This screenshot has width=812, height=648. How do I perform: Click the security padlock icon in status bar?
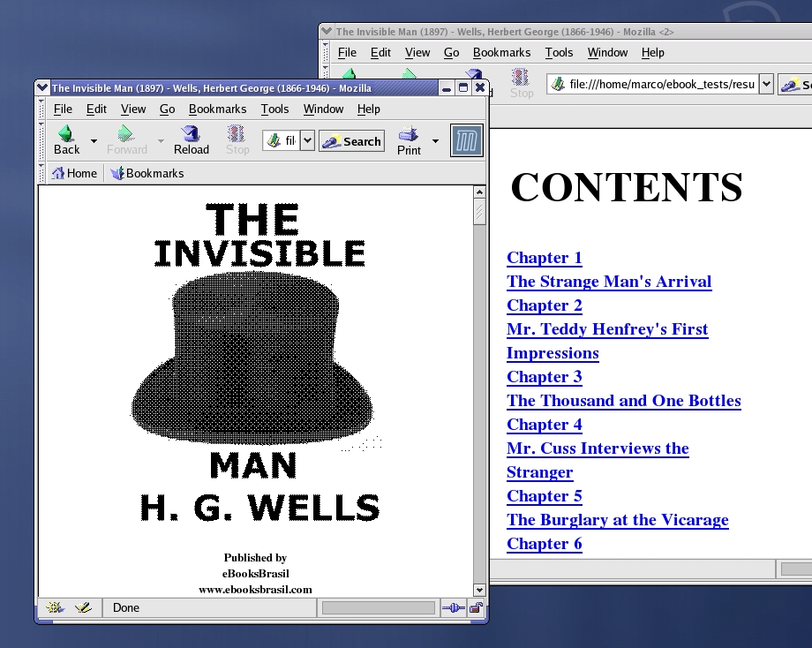(x=476, y=607)
